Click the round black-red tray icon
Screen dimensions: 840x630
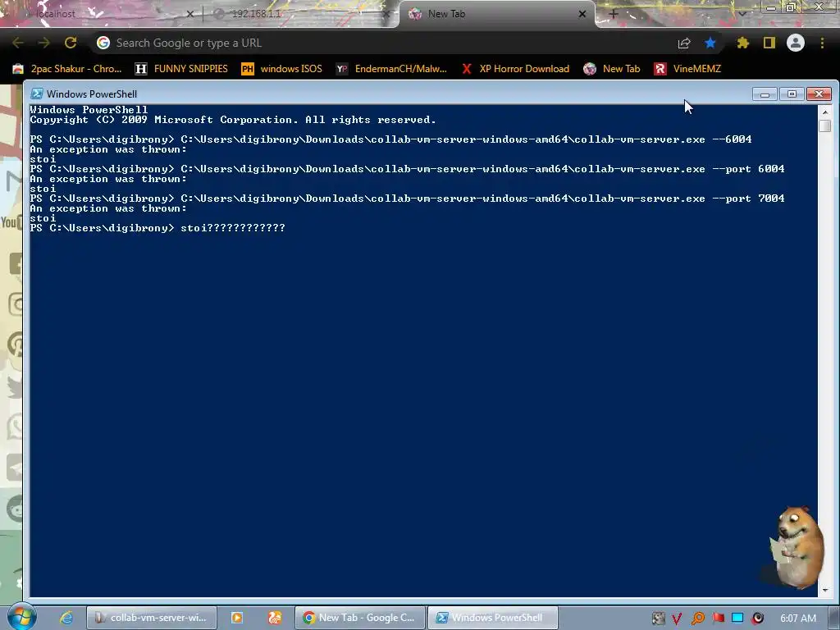tap(757, 619)
